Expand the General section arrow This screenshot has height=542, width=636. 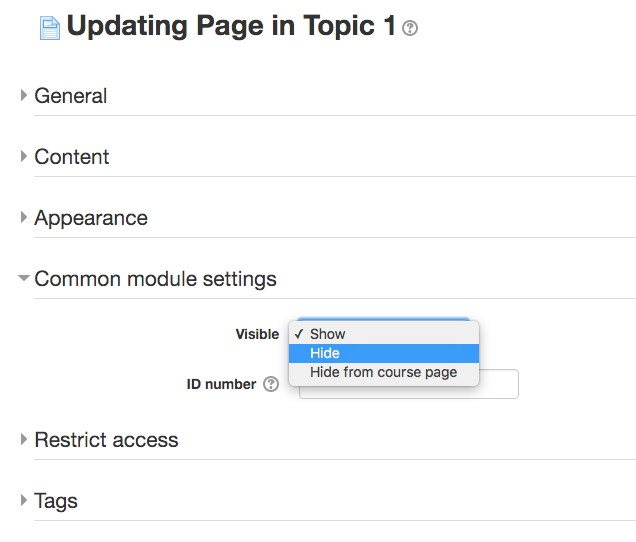[x=24, y=95]
